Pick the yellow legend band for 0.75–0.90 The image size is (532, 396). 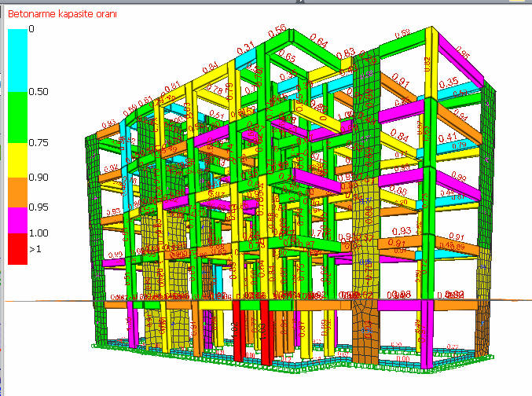coord(17,160)
